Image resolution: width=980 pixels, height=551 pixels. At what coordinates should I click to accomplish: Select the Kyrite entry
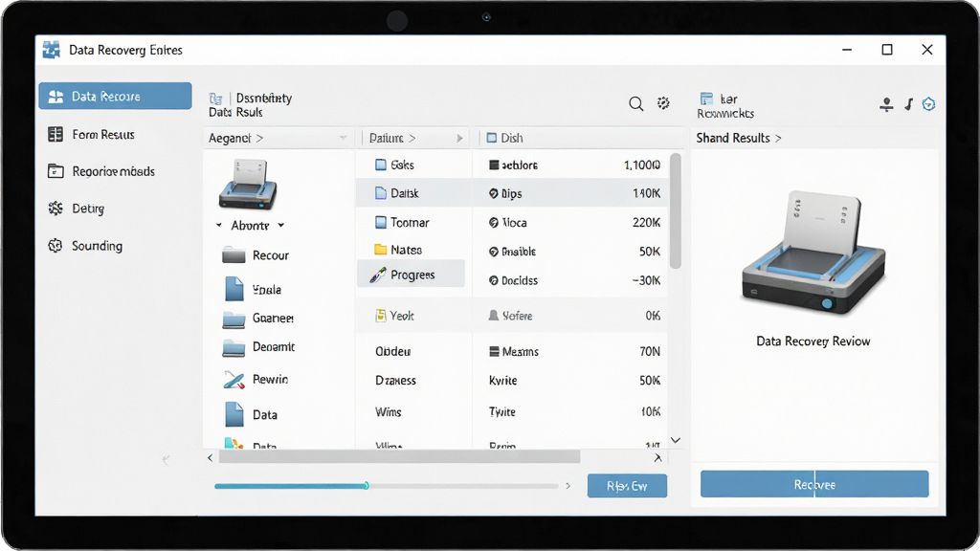pyautogui.click(x=503, y=381)
